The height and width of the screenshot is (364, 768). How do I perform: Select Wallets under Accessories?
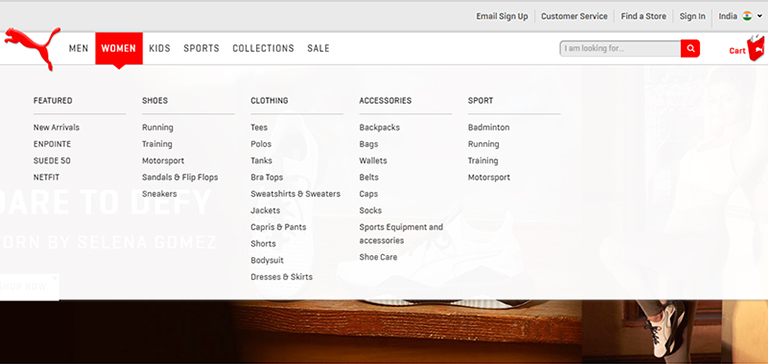(x=373, y=161)
